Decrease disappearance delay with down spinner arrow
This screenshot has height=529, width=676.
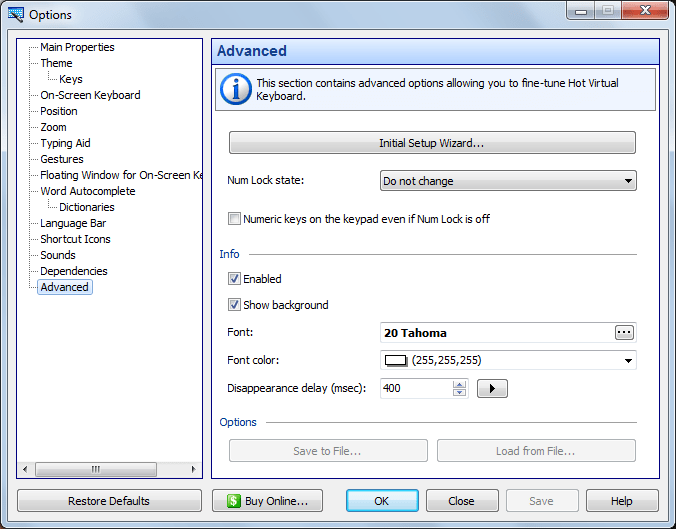460,393
